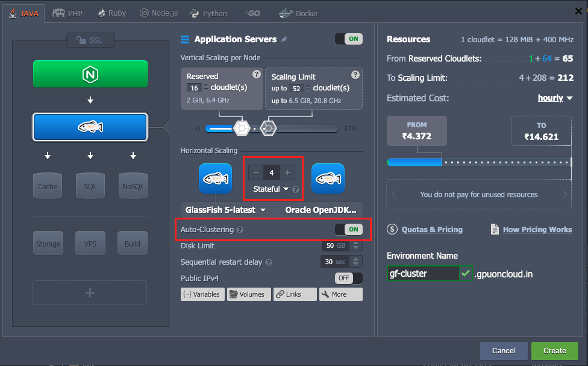This screenshot has height=366, width=588.
Task: Click the reserved cloudlets slider handle
Action: (x=242, y=128)
